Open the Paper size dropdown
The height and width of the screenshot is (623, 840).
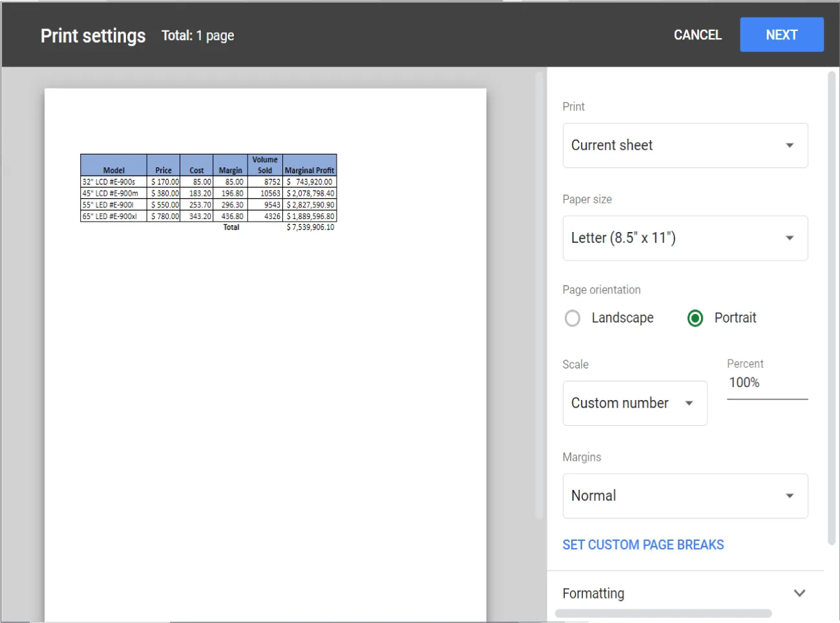coord(685,238)
